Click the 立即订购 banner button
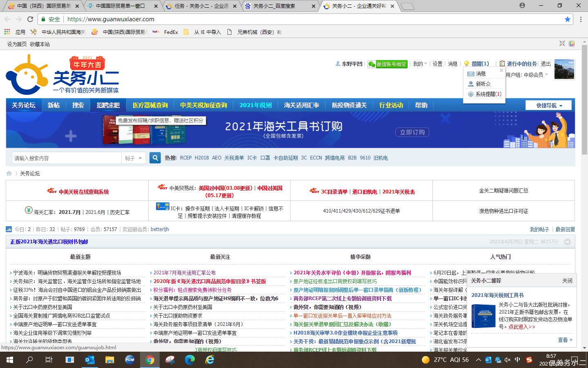The image size is (588, 368). point(412,132)
